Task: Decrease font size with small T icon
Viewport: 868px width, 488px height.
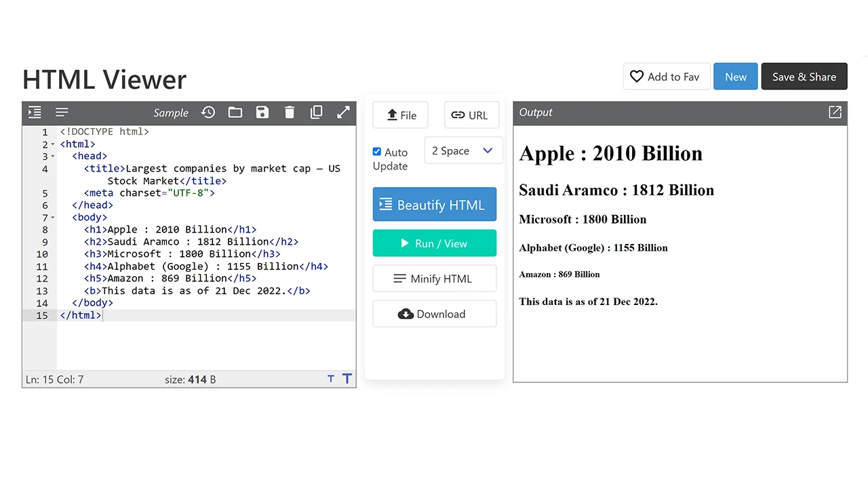Action: point(331,379)
